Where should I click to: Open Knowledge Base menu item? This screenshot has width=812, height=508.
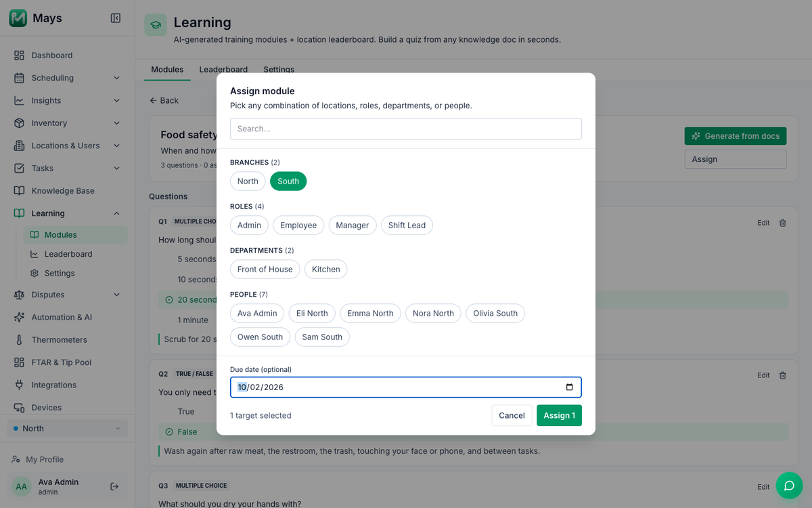tap(67, 191)
